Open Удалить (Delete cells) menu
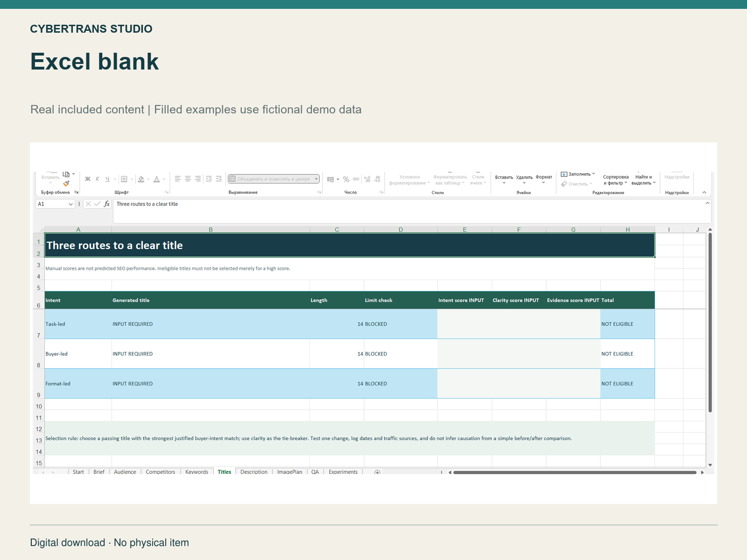Screen dimensions: 747x560 524,180
